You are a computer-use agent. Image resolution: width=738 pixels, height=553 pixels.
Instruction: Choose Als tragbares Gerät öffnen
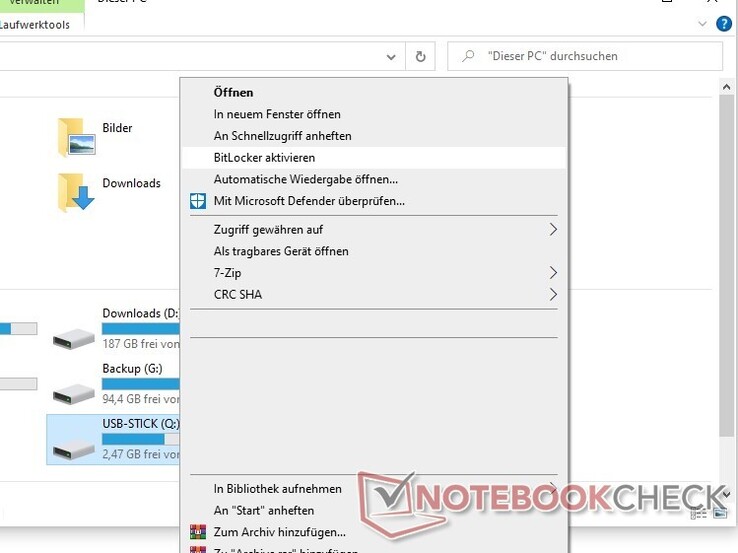pyautogui.click(x=374, y=251)
